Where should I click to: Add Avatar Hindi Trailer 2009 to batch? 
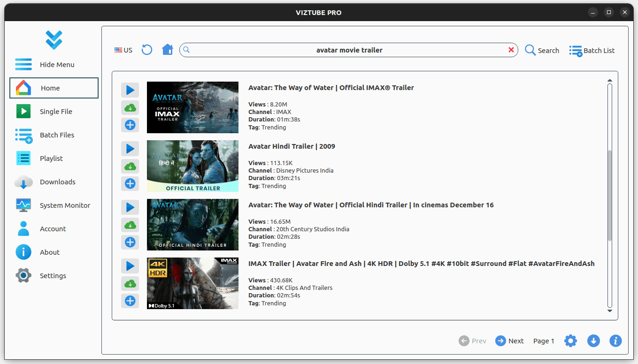coord(130,183)
